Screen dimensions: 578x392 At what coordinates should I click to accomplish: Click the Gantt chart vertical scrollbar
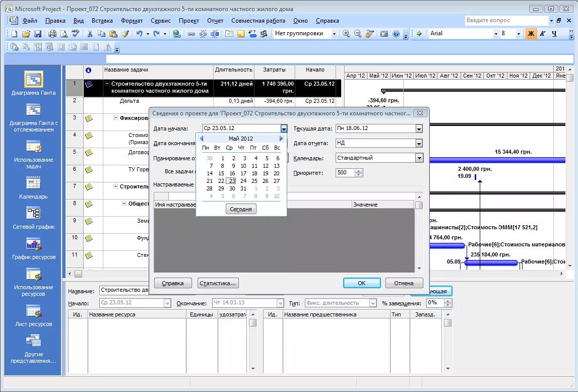click(570, 167)
